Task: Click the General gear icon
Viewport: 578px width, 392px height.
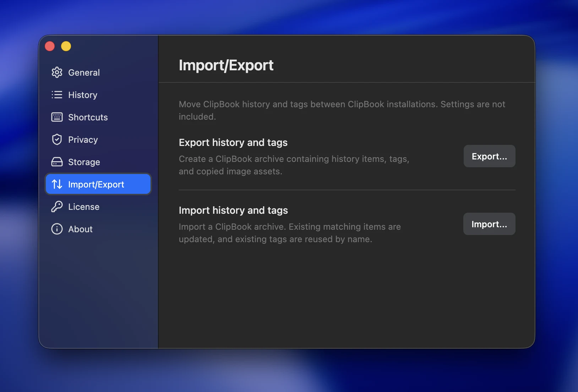Action: [57, 72]
